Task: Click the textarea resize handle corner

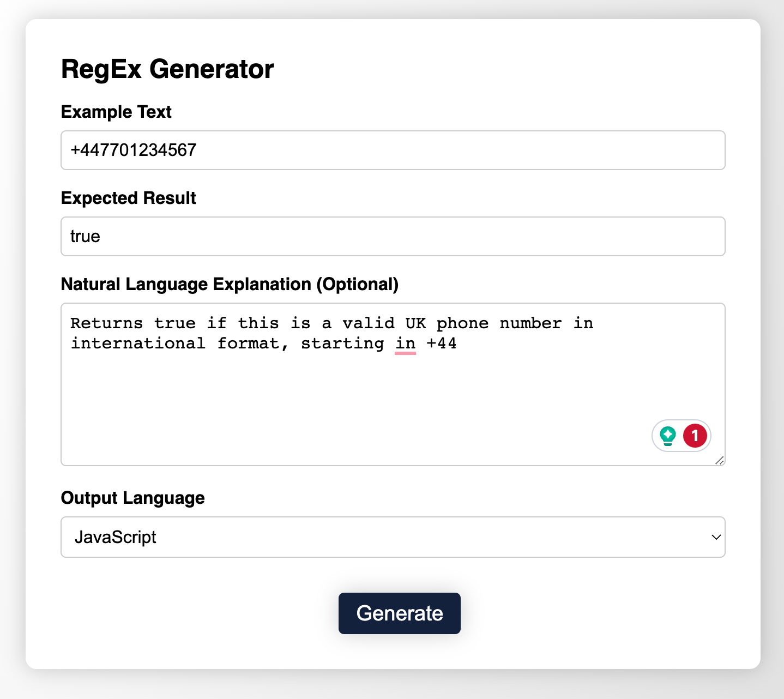Action: [719, 460]
